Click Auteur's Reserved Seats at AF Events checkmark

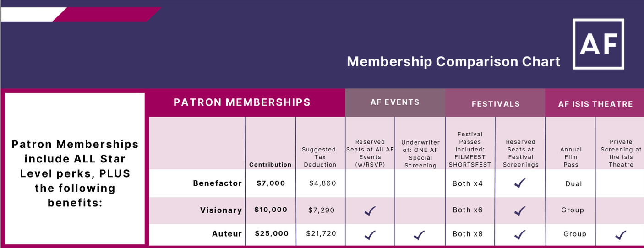(x=370, y=235)
